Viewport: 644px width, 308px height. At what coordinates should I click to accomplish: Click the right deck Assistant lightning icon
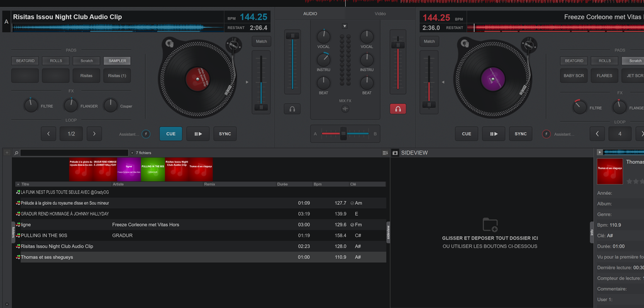547,134
